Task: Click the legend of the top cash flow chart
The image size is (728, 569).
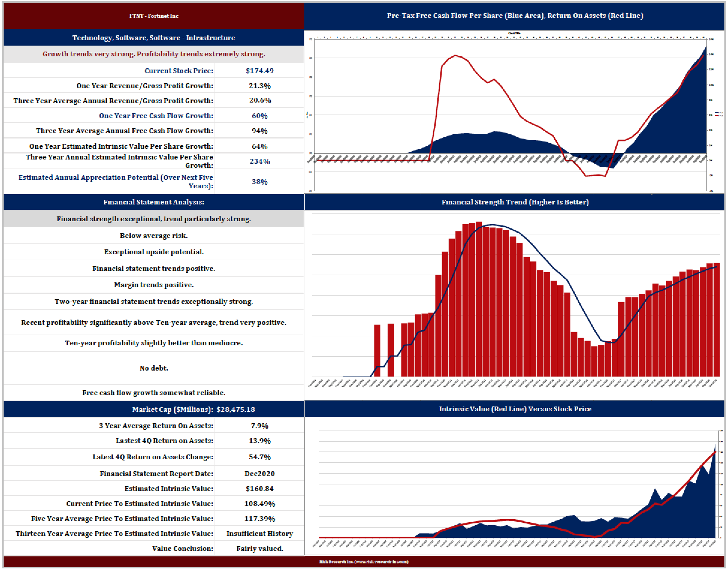Action: 719,115
